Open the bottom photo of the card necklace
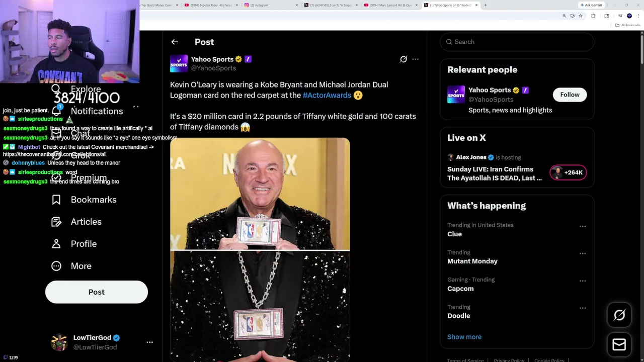644x362 pixels. [x=260, y=306]
